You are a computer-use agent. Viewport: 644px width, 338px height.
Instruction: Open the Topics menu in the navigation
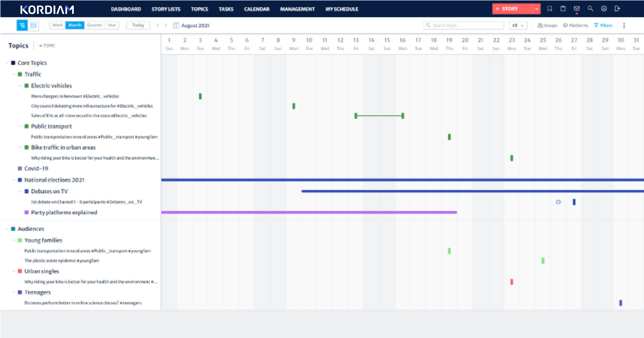200,9
